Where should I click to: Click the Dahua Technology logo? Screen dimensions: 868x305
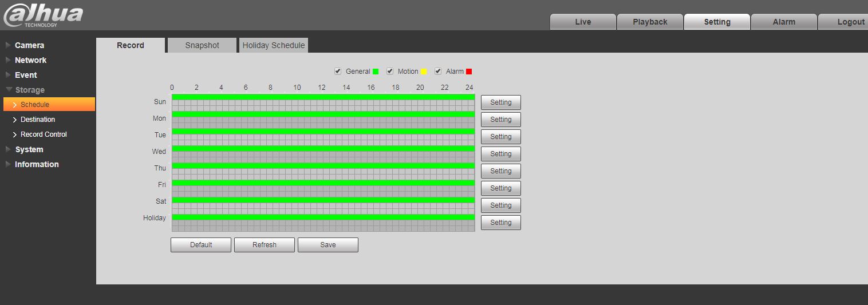43,15
